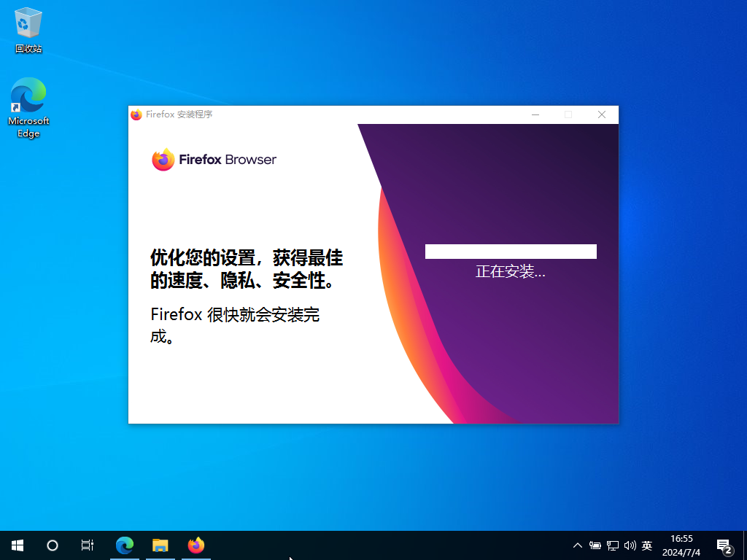The height and width of the screenshot is (560, 747).
Task: Open the calendar from the clock
Action: pos(681,545)
